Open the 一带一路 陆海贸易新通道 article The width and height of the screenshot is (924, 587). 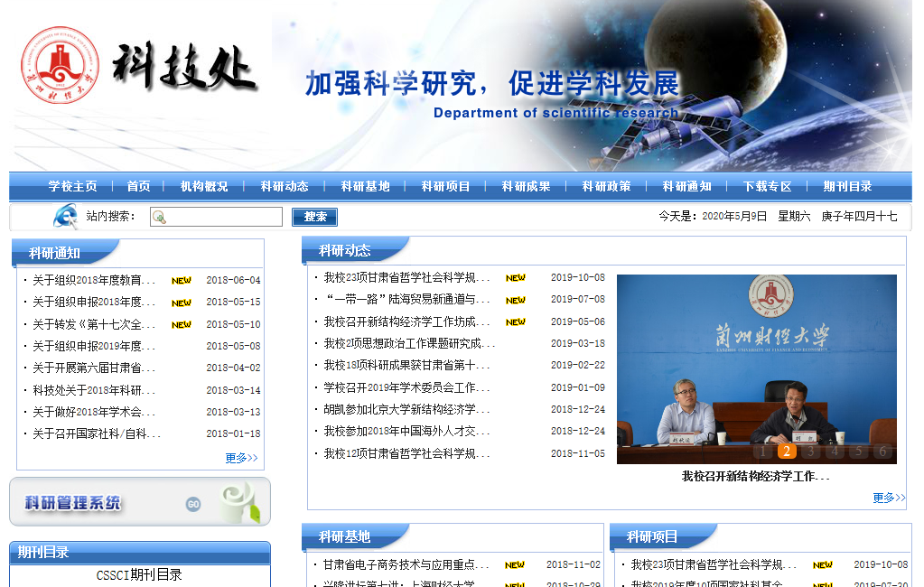(406, 299)
